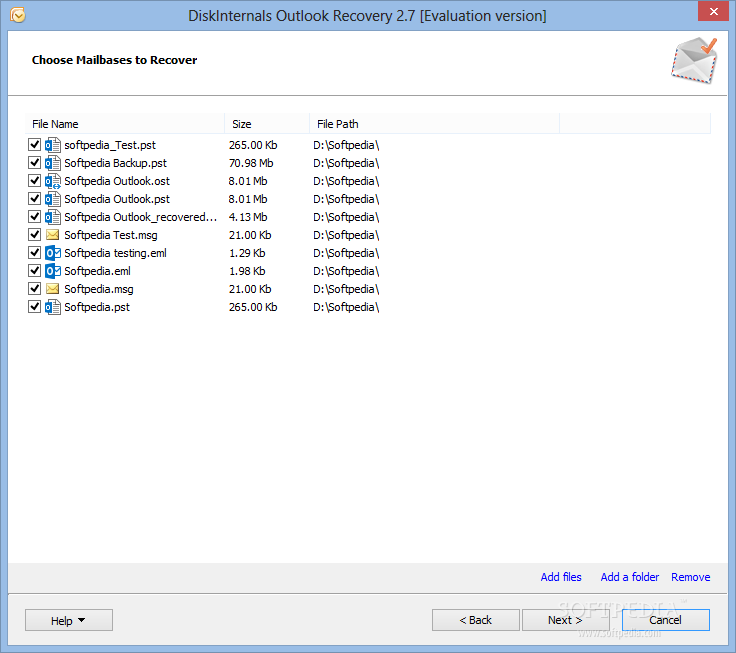Select the Softpedia Outlook.ost file name
736x653 pixels.
(x=117, y=181)
